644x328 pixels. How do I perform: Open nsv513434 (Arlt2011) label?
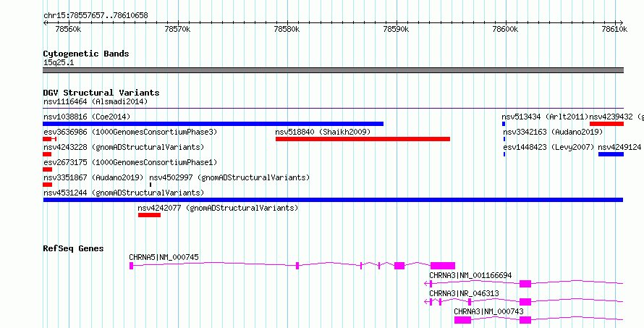[x=545, y=117]
